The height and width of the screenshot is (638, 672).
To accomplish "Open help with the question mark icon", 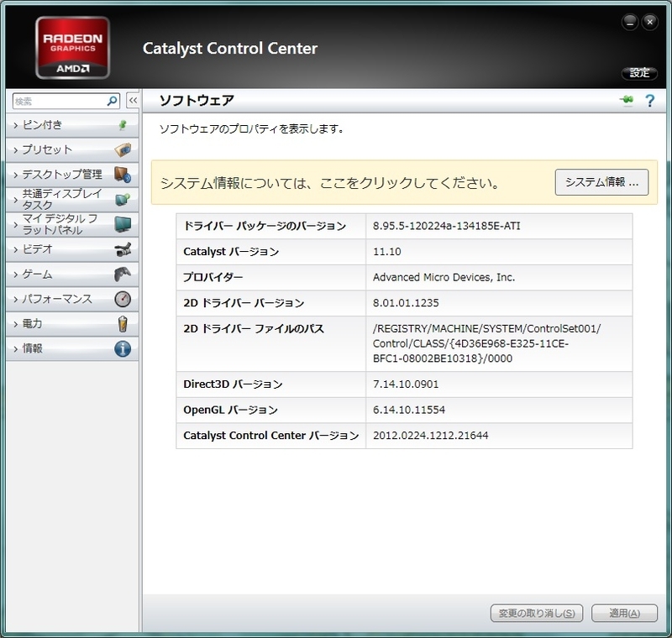I will click(649, 101).
